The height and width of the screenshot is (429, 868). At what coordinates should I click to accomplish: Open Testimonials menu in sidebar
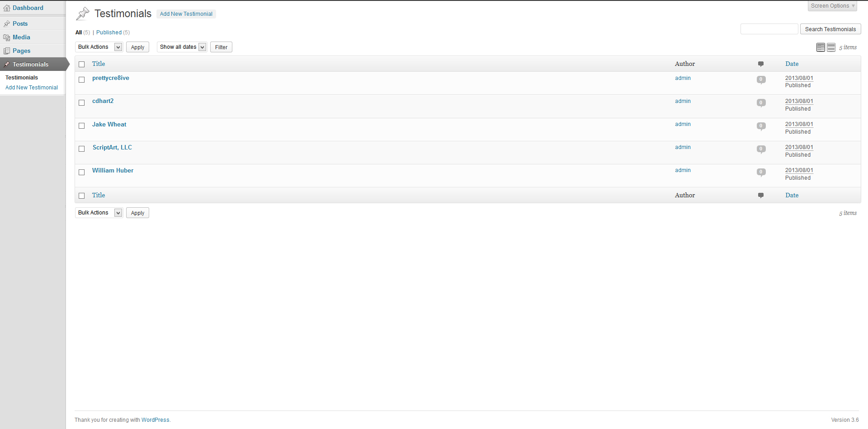pyautogui.click(x=30, y=64)
